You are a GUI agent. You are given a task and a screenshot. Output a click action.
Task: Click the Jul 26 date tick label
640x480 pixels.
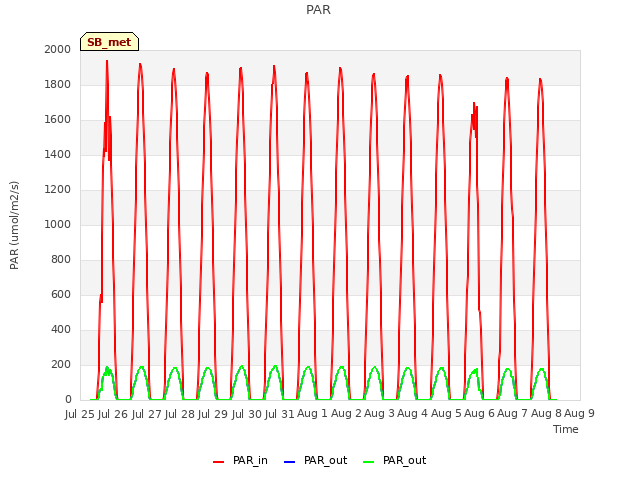(113, 414)
